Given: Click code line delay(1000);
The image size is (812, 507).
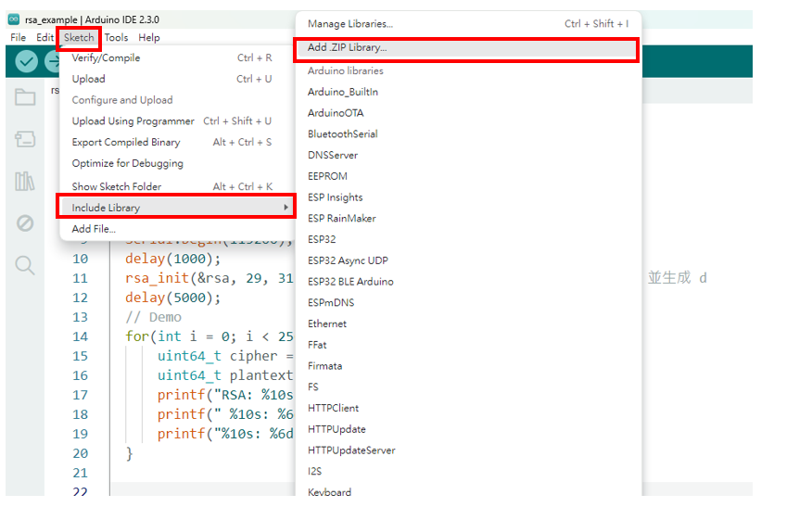Looking at the screenshot, I should (172, 259).
